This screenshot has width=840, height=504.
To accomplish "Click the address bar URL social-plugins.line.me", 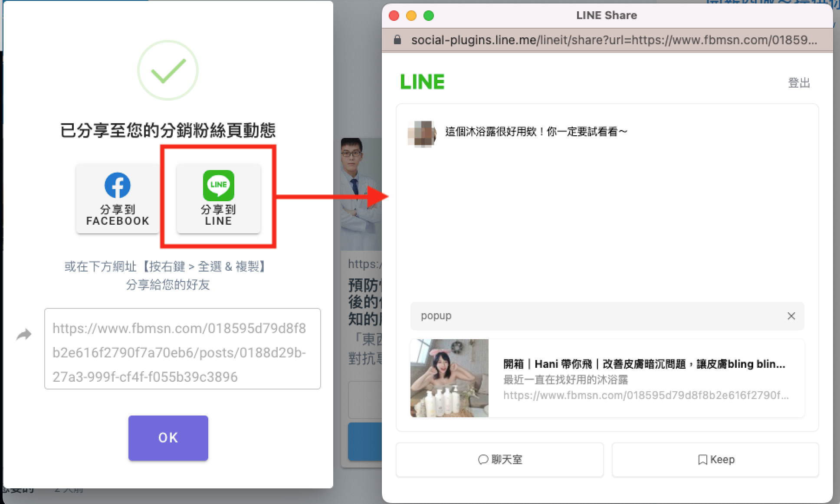I will click(614, 40).
